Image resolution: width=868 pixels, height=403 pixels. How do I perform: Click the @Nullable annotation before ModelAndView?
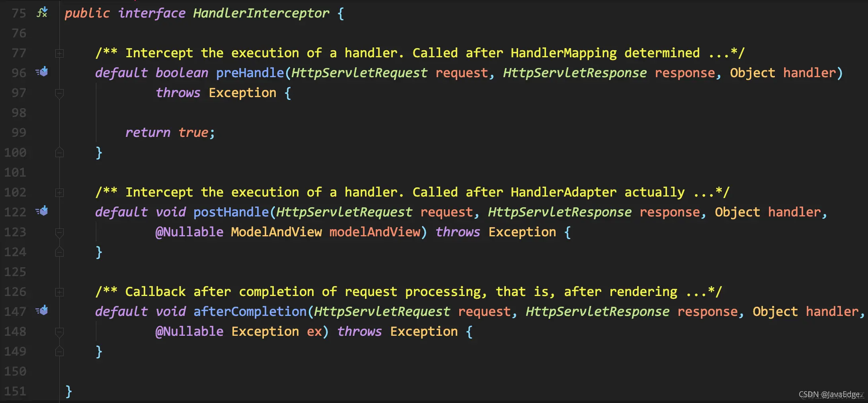[189, 232]
